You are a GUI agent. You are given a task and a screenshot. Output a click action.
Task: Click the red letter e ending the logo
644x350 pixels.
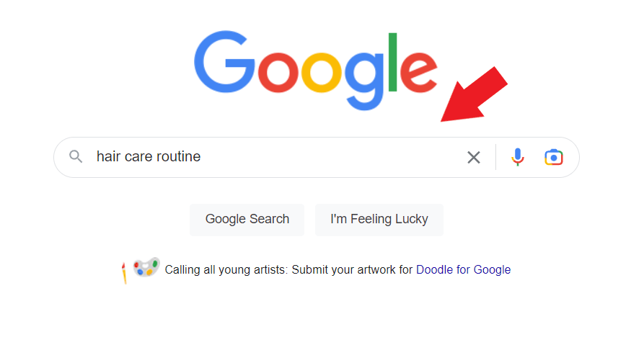click(x=418, y=73)
